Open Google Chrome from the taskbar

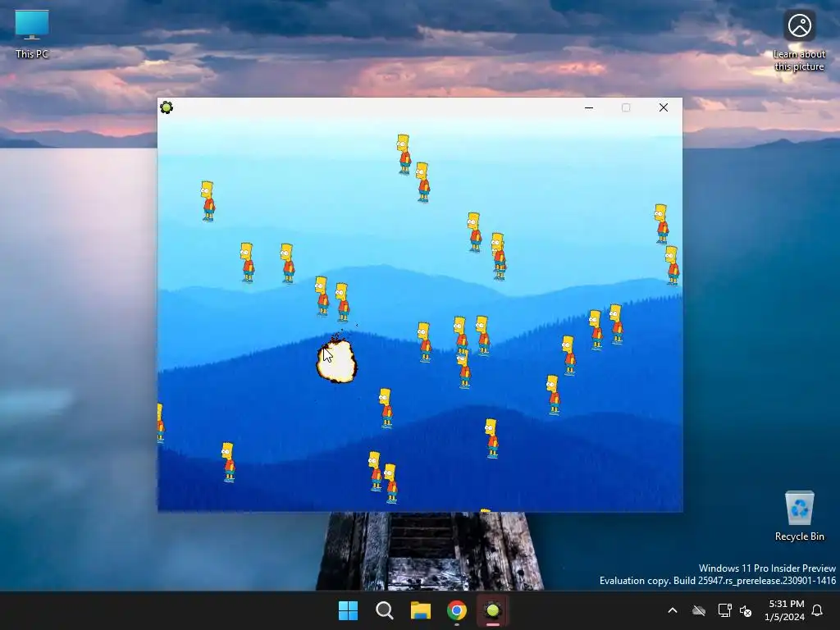pyautogui.click(x=457, y=610)
